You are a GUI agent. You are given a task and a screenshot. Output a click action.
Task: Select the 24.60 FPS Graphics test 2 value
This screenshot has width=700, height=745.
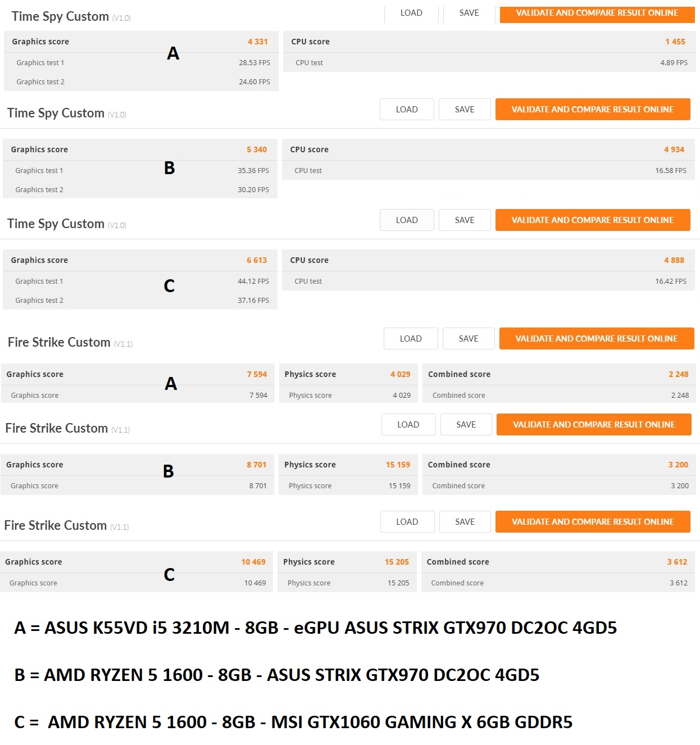coord(254,82)
